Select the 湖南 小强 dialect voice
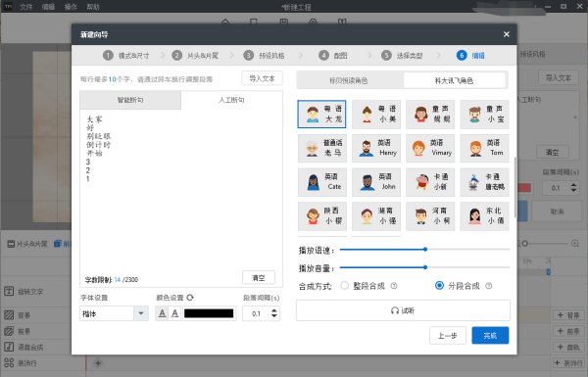This screenshot has width=588, height=377. [x=376, y=215]
